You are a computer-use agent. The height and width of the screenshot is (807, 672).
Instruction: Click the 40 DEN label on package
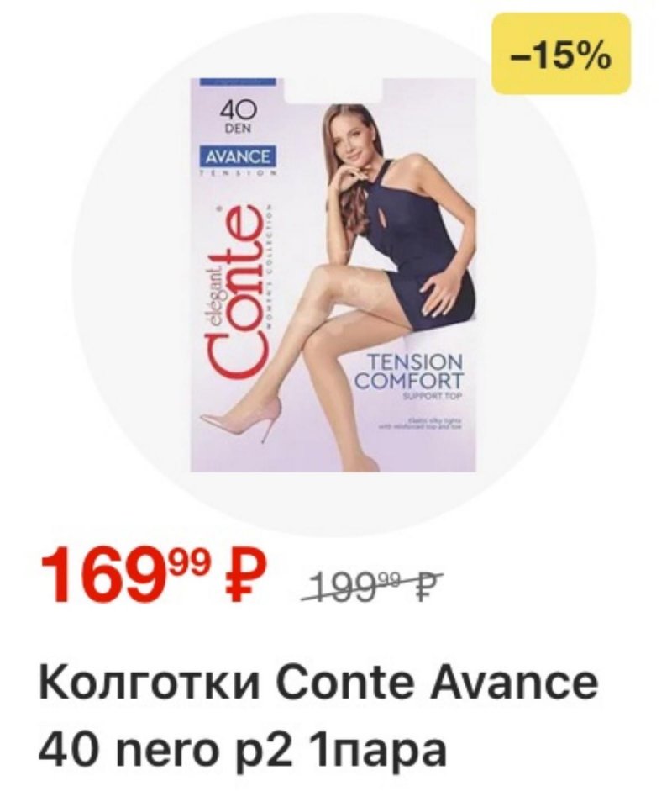click(237, 118)
